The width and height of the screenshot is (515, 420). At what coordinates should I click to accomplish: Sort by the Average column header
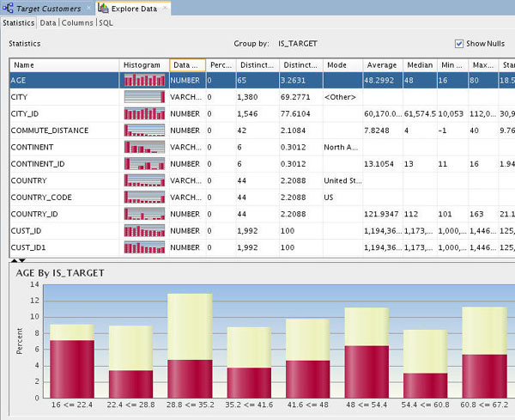point(380,64)
